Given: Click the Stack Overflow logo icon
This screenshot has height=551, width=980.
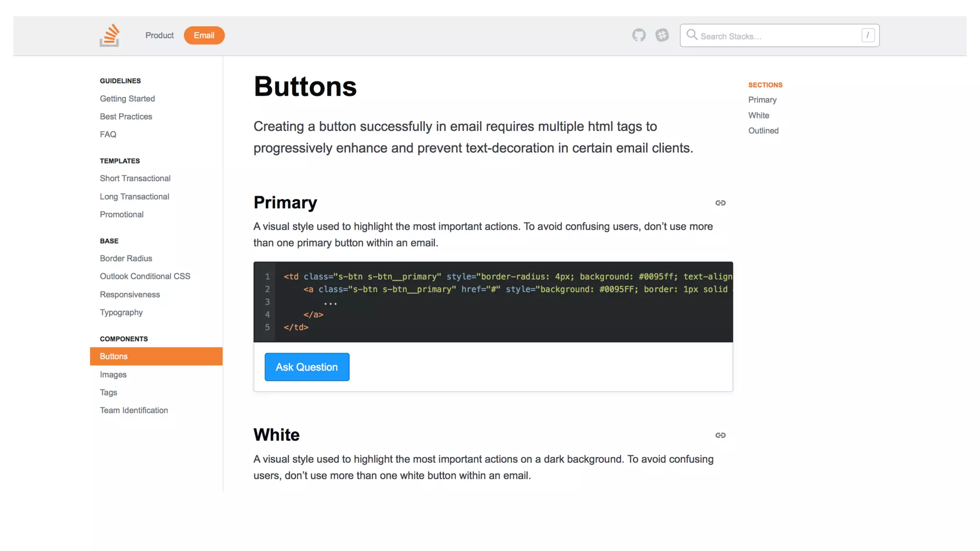Looking at the screenshot, I should tap(110, 35).
